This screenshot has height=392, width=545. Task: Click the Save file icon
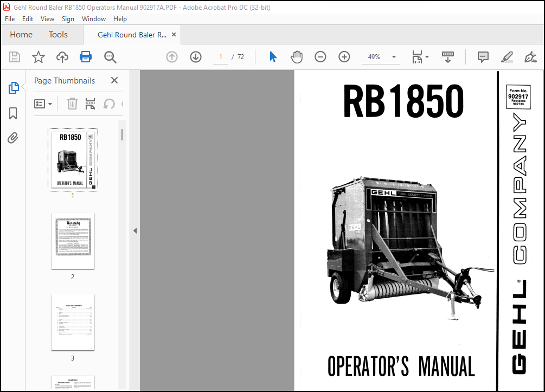tap(15, 56)
